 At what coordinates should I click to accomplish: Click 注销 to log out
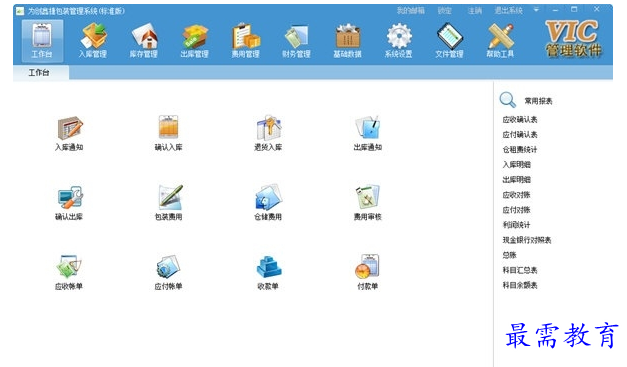475,10
